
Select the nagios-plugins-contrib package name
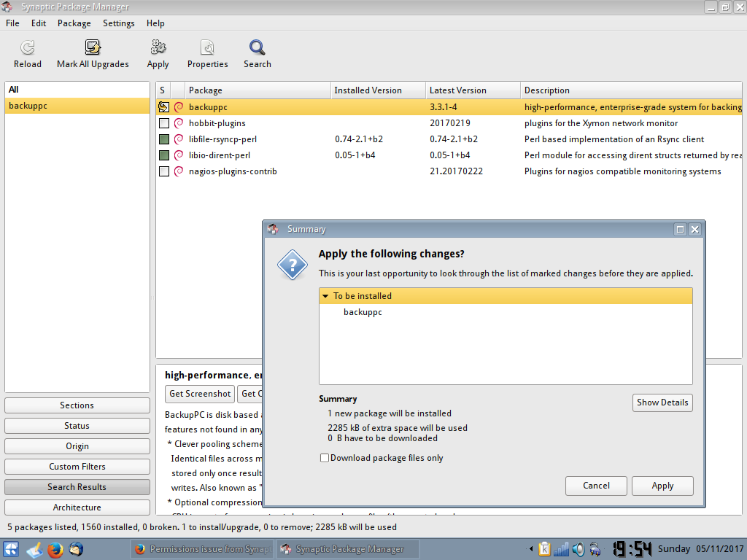click(x=233, y=171)
